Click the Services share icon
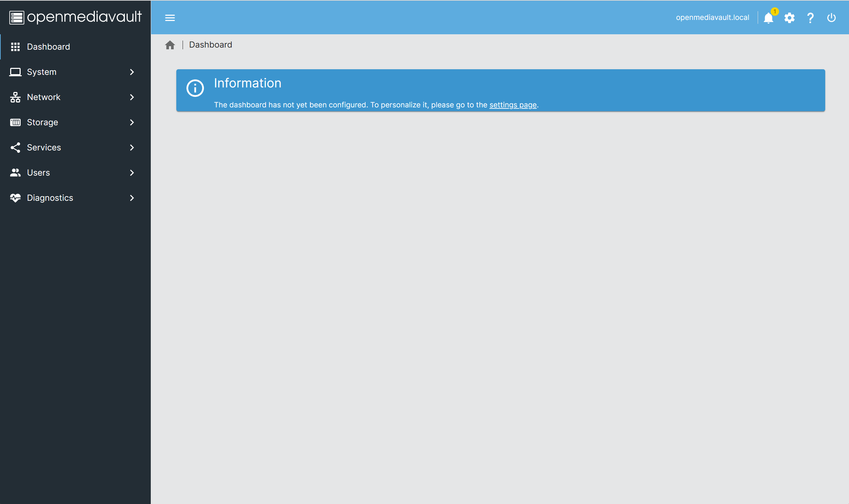 point(15,147)
